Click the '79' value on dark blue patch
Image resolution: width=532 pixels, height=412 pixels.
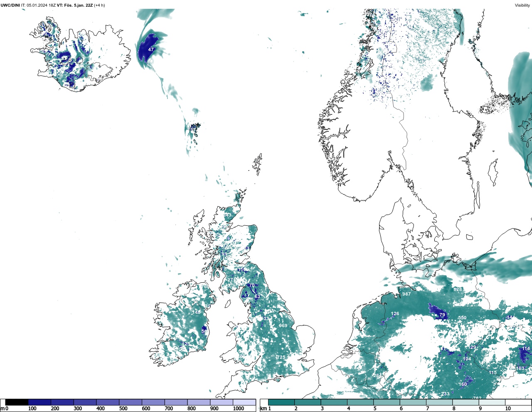click(x=442, y=315)
